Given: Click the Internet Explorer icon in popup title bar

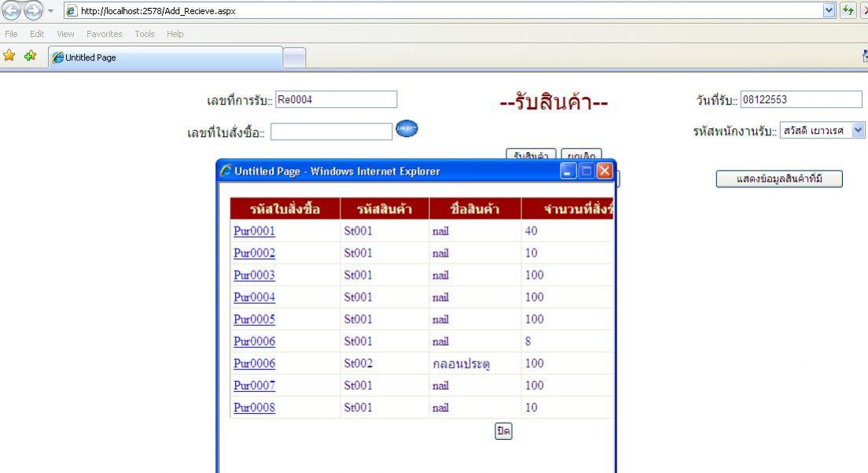Looking at the screenshot, I should coord(226,171).
